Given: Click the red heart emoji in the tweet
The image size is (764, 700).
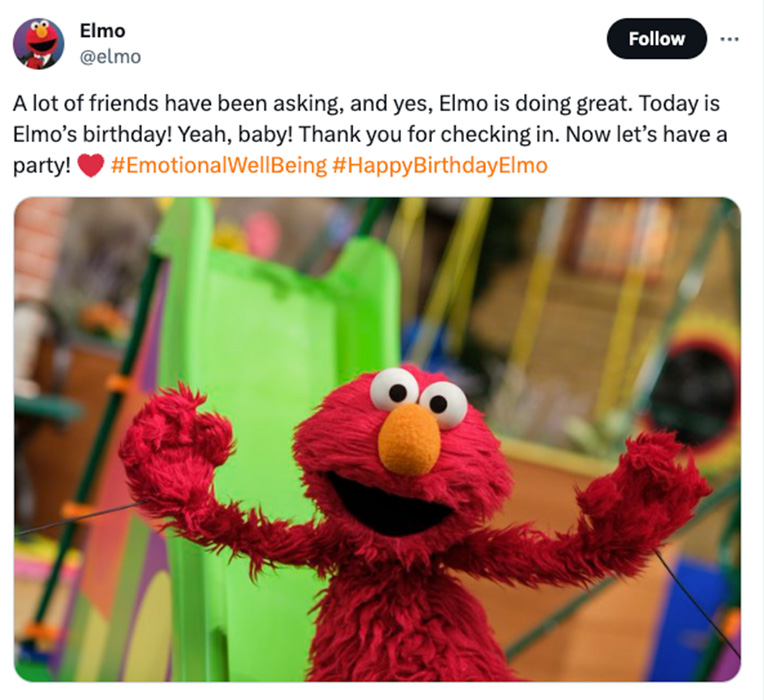Looking at the screenshot, I should (x=91, y=165).
